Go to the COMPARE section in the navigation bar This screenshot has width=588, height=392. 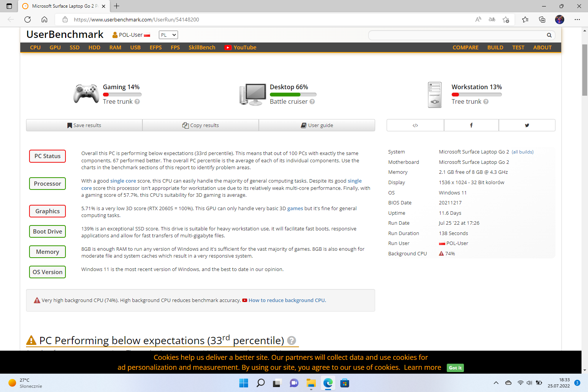click(x=465, y=47)
